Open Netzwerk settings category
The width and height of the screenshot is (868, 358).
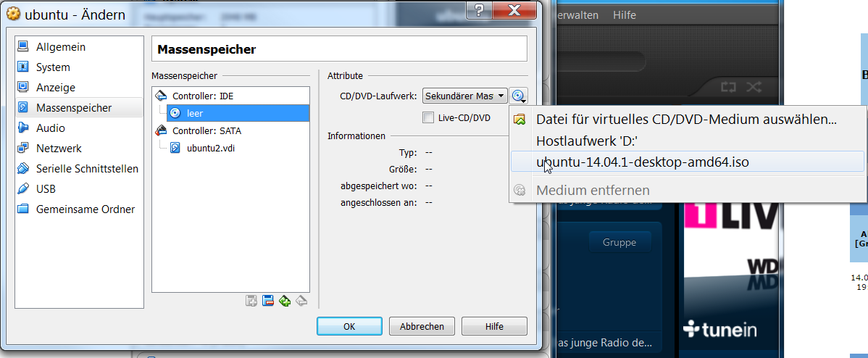point(78,149)
